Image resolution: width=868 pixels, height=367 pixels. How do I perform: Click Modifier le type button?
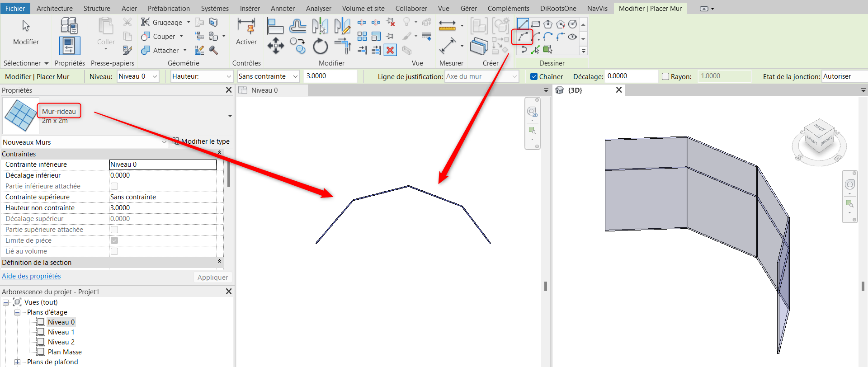tap(201, 141)
